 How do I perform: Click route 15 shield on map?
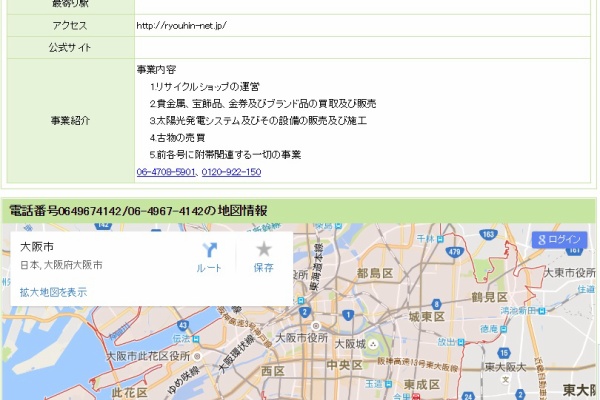pos(504,353)
